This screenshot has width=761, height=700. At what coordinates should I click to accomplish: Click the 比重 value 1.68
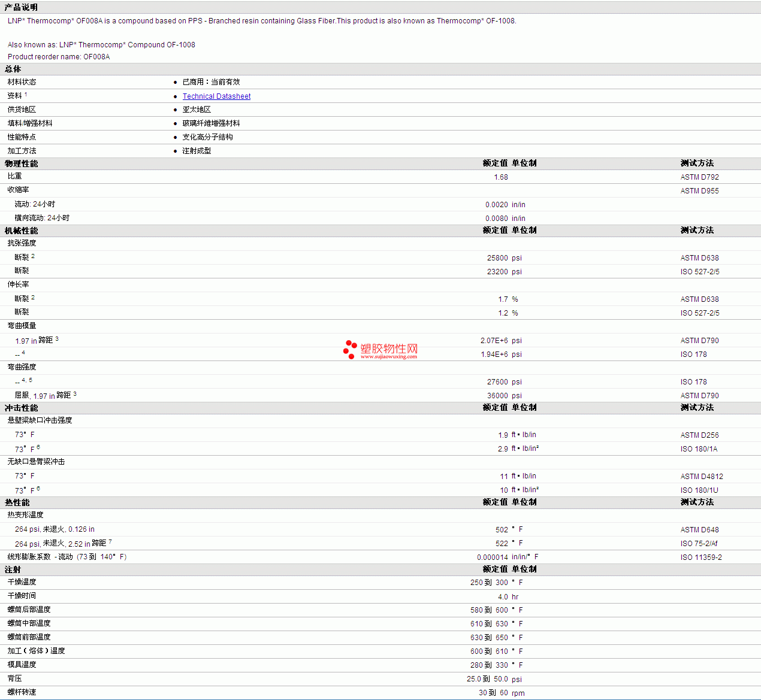point(501,177)
